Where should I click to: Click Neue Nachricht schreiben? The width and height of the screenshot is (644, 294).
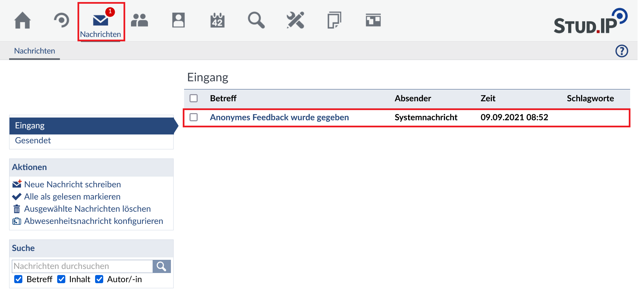pyautogui.click(x=72, y=184)
